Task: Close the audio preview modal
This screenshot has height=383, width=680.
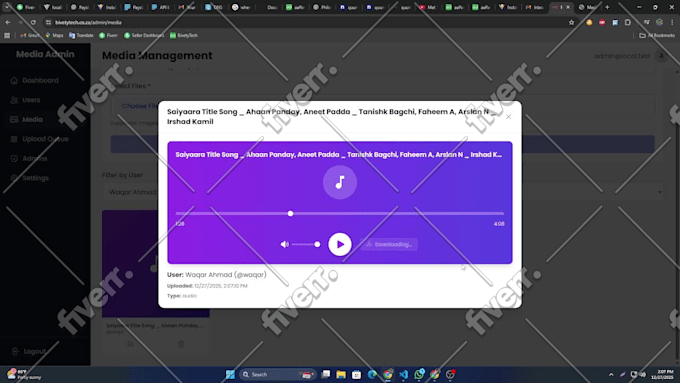Action: [508, 117]
